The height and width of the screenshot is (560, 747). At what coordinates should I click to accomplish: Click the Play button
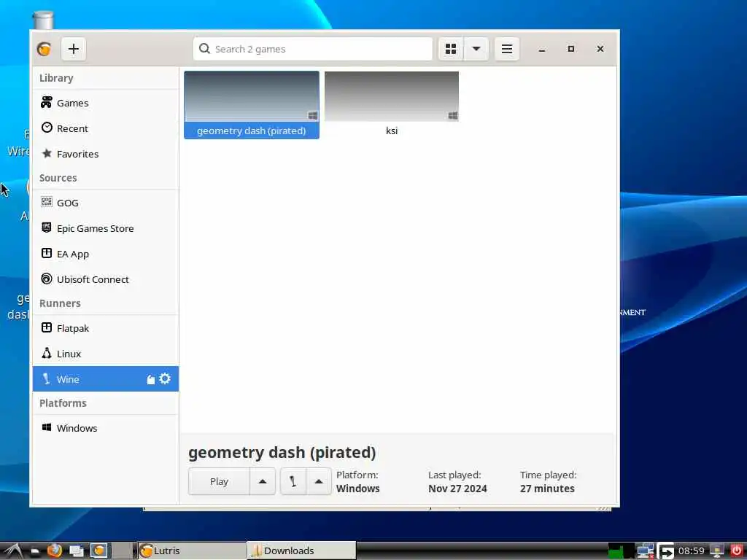219,481
